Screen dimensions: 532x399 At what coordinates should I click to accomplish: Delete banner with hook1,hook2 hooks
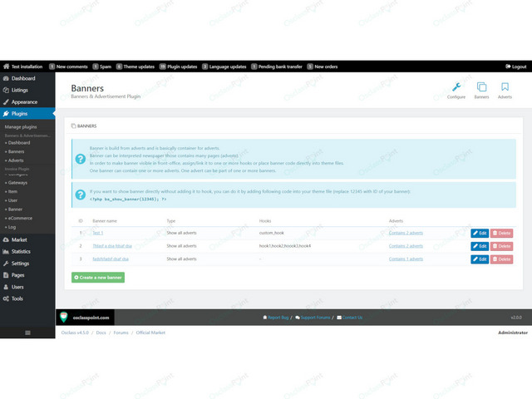click(x=501, y=246)
